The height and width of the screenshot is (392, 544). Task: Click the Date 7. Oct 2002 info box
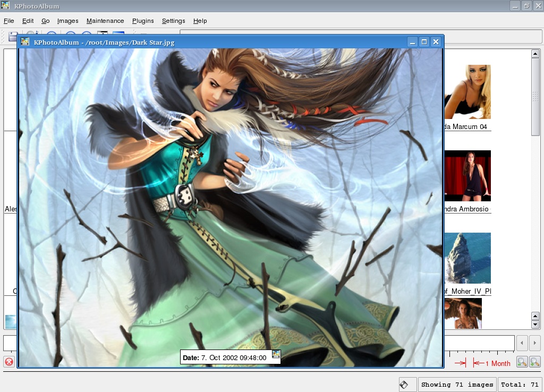click(230, 357)
